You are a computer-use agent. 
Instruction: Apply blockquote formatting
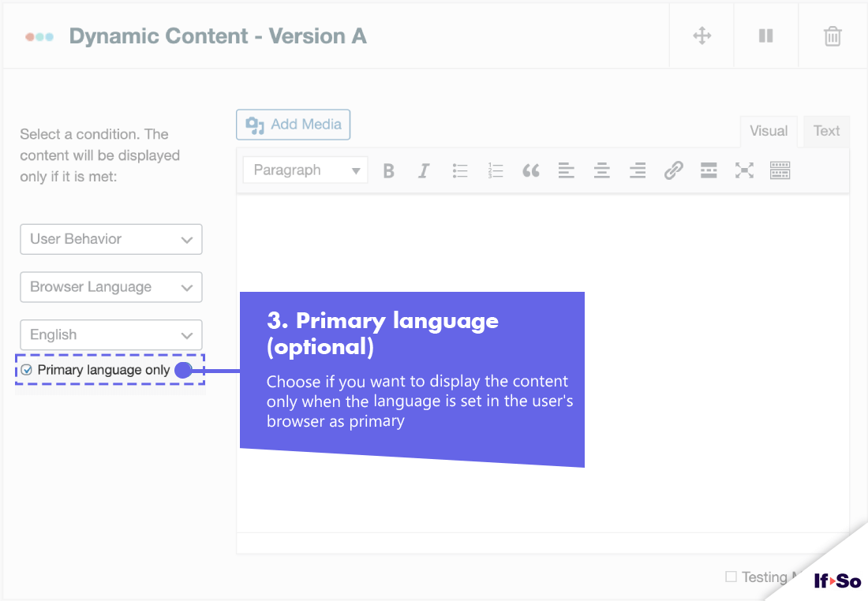pos(531,170)
